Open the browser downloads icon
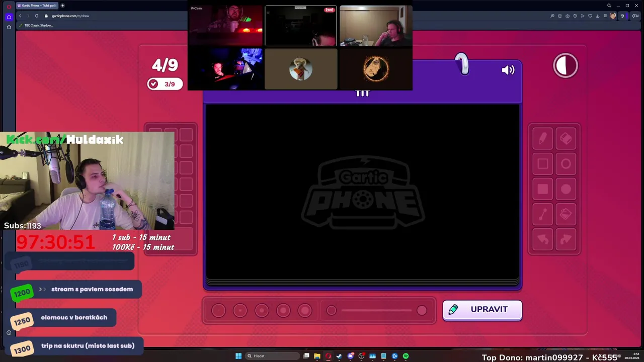This screenshot has width=644, height=362. click(598, 16)
